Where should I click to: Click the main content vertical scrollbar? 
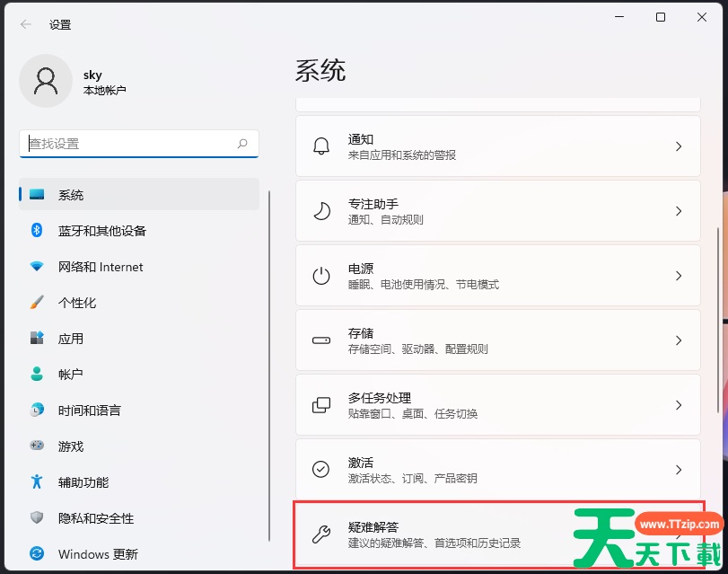(x=718, y=320)
